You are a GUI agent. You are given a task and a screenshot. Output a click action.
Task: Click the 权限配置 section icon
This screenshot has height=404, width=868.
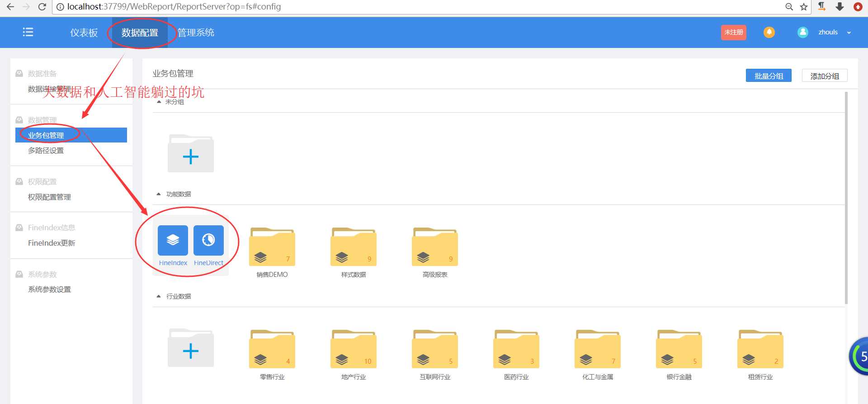tap(19, 181)
